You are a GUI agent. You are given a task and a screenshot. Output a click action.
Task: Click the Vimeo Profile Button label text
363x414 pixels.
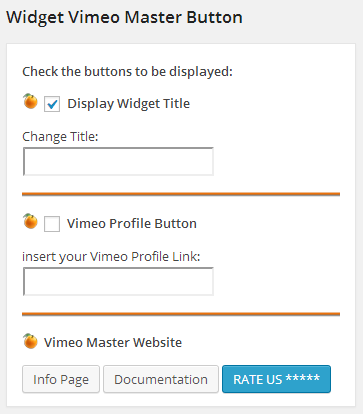pyautogui.click(x=132, y=223)
